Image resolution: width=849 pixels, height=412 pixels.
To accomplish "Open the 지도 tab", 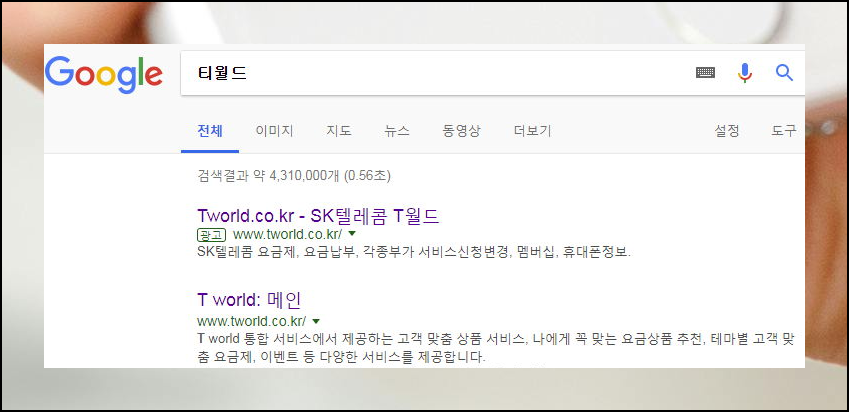I will click(x=339, y=130).
